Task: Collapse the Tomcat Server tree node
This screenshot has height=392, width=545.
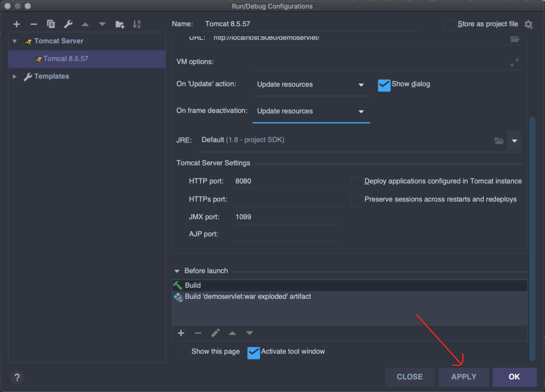Action: 14,41
